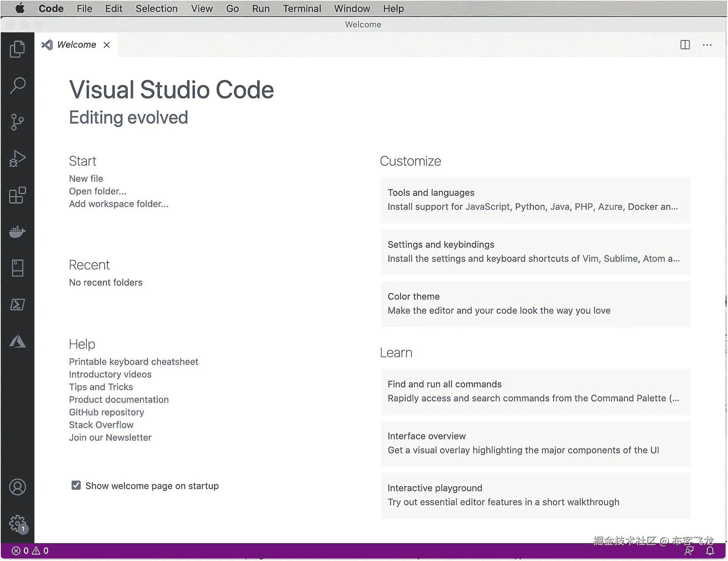Viewport: 728px width, 561px height.
Task: Click the Accounts icon
Action: click(x=17, y=487)
